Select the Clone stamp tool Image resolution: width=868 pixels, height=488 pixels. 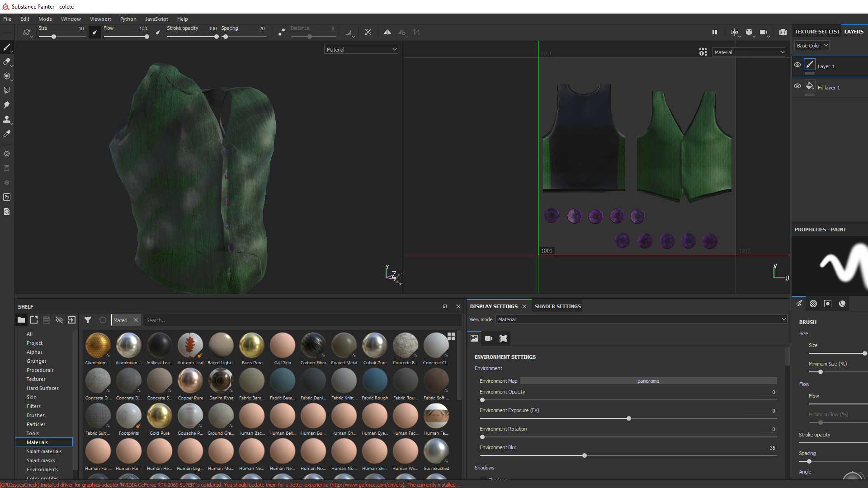(7, 119)
